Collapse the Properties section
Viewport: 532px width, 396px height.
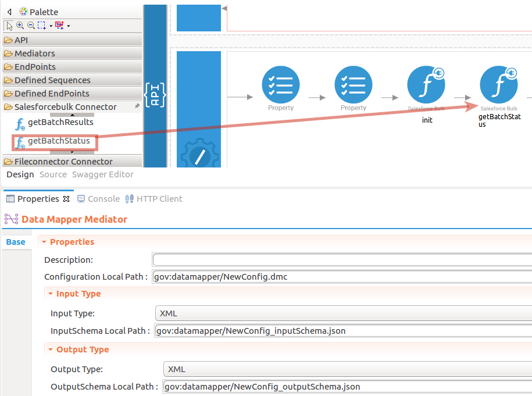pyautogui.click(x=44, y=242)
